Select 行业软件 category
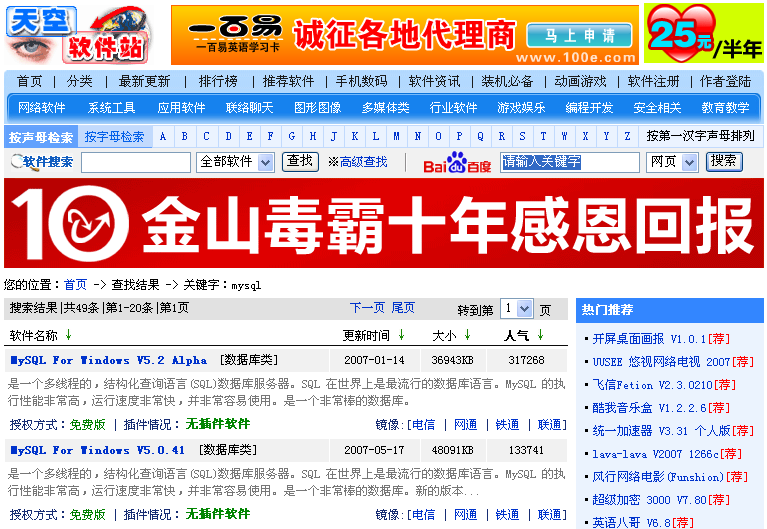Screen dimensions: 767x529 tap(453, 108)
